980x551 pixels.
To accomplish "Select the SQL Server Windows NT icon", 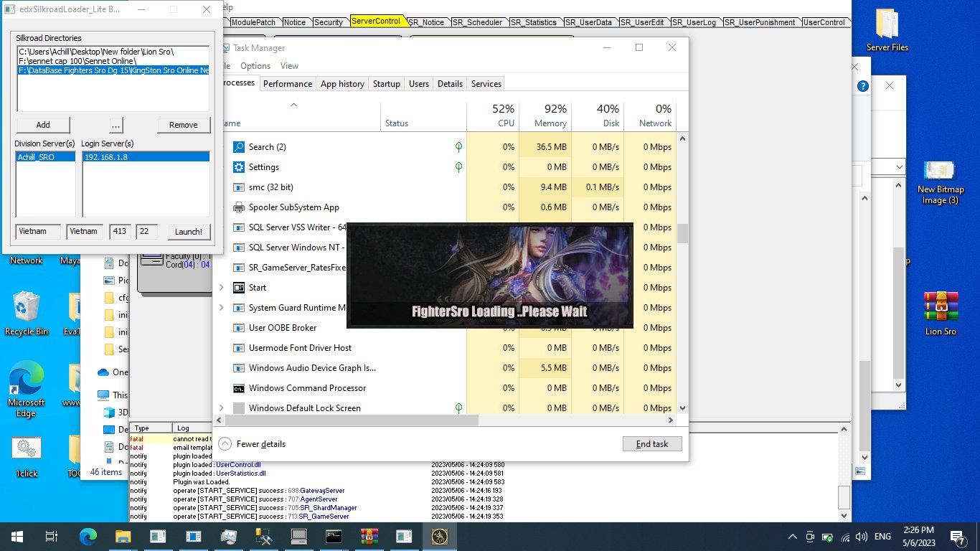I will (x=239, y=248).
